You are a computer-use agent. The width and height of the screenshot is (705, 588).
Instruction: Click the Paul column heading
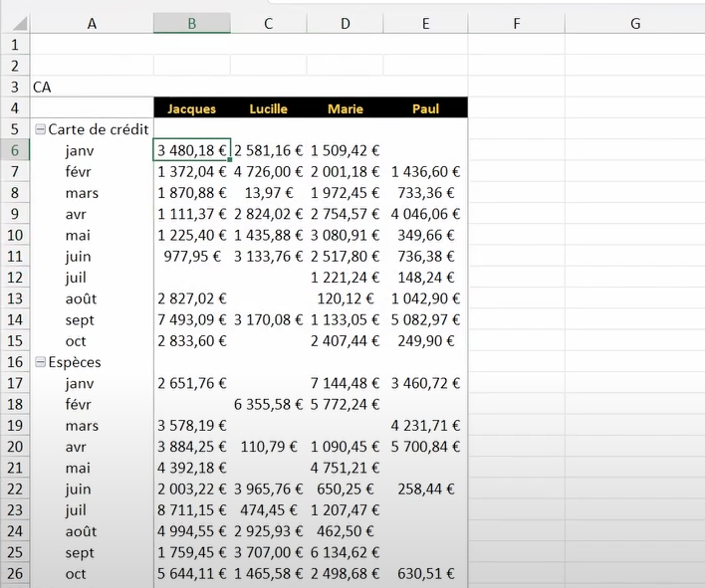[425, 108]
